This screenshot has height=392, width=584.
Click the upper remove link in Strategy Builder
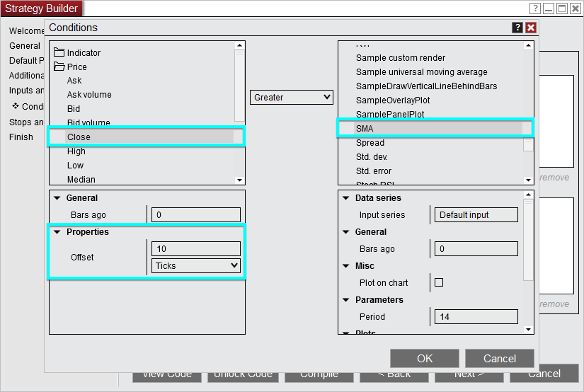click(554, 178)
